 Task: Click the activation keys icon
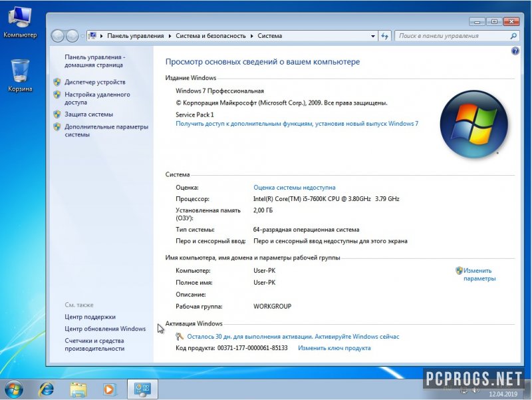tap(180, 337)
